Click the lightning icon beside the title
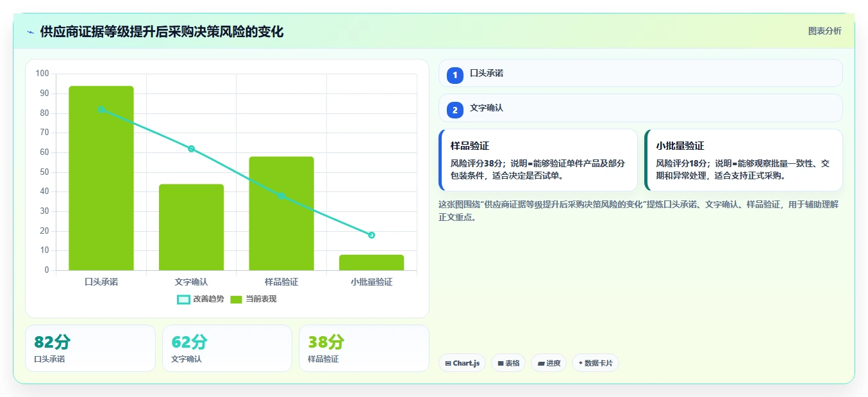 point(30,32)
